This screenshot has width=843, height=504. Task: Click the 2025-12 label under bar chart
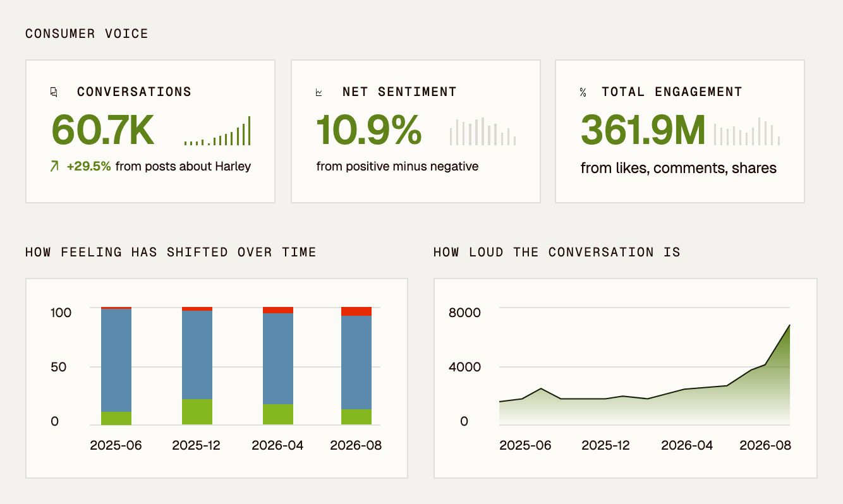197,445
